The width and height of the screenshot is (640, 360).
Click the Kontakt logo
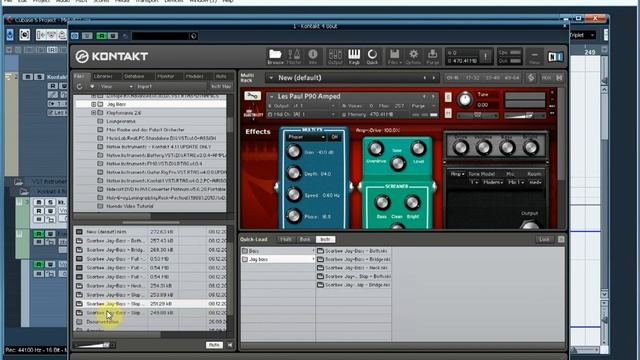coord(112,56)
